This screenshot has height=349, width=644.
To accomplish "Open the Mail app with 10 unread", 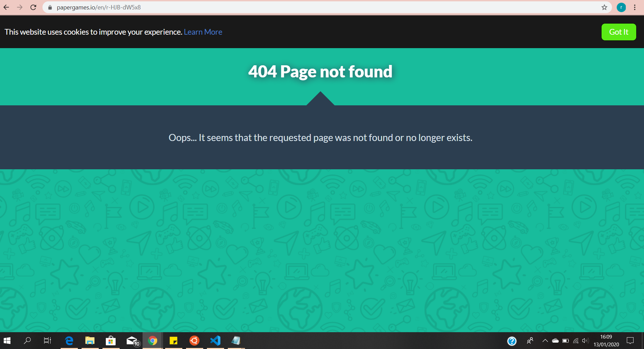I will 133,341.
